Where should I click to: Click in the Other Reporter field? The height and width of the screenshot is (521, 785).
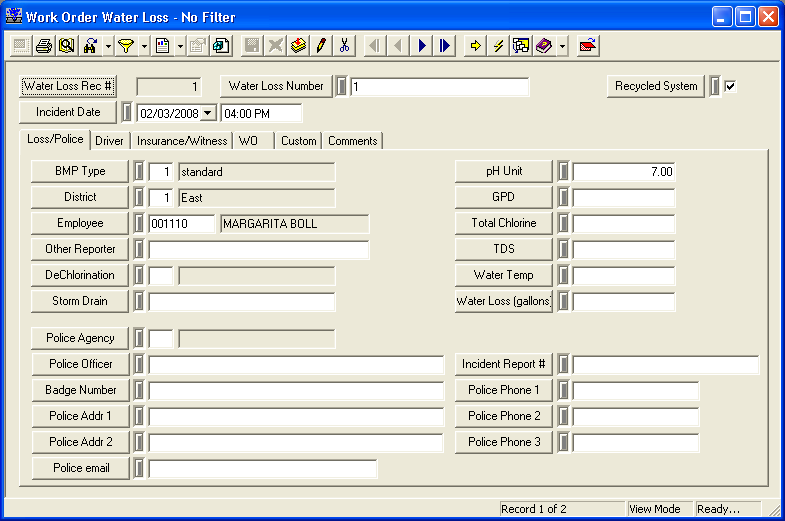tap(259, 250)
